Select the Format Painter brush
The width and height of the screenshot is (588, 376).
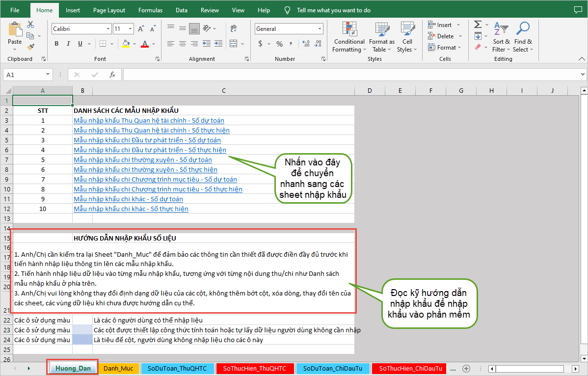tap(30, 47)
